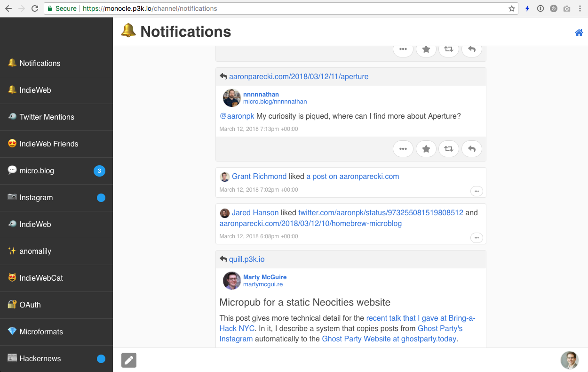
Task: Open more options on nnnnnathan's post
Action: (x=403, y=149)
